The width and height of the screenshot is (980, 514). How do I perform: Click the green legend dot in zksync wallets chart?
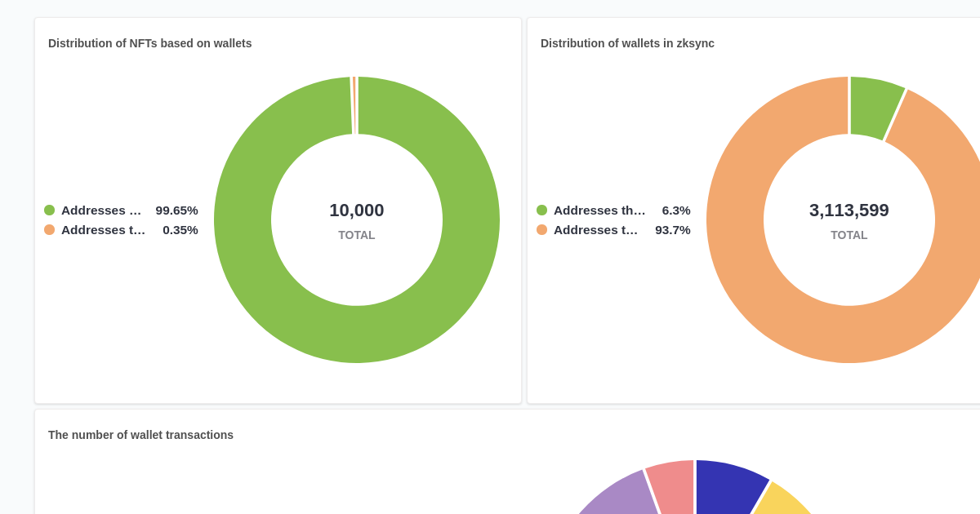click(x=543, y=210)
